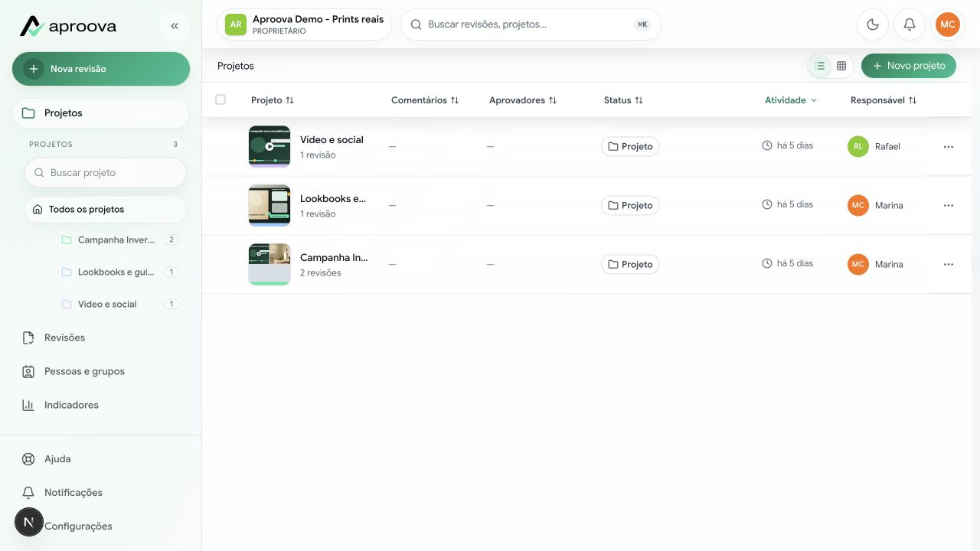This screenshot has width=980, height=551.
Task: Click the N circular badge at bottom left
Action: (x=29, y=522)
